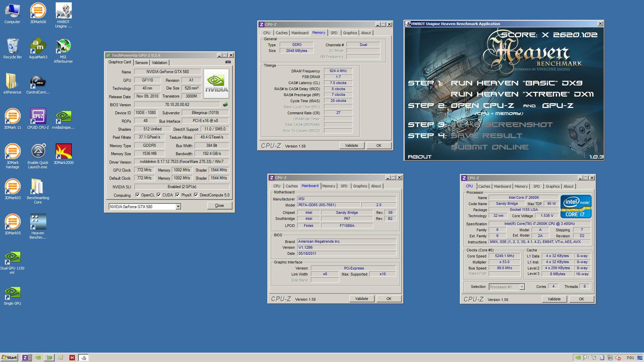
Task: Click GPU-Z screenshot camera icon
Action: point(228,62)
